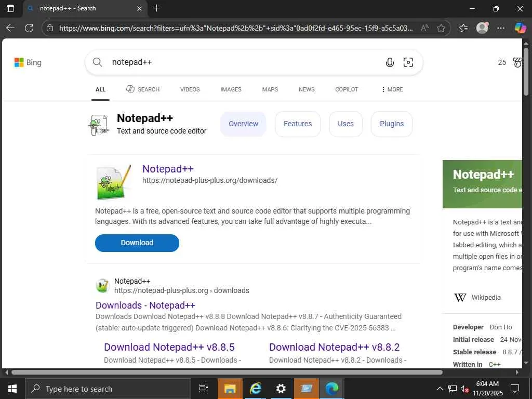This screenshot has width=532, height=399.
Task: Switch to the NEWS tab
Action: pyautogui.click(x=307, y=89)
